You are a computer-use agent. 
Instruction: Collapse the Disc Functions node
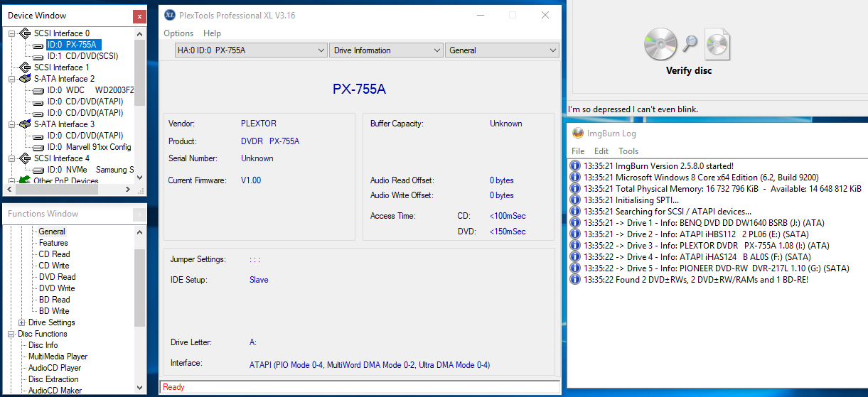click(x=11, y=334)
